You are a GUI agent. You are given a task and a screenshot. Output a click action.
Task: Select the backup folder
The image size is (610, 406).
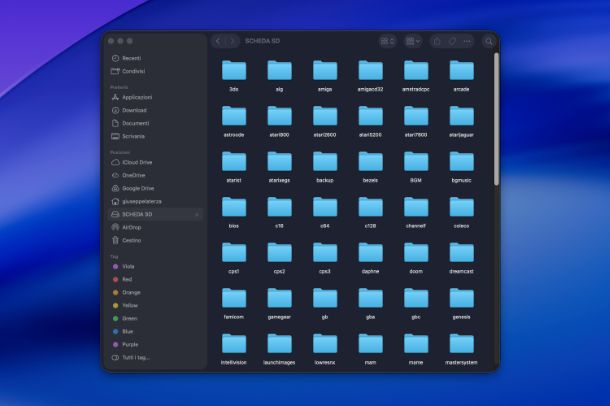[x=325, y=166]
